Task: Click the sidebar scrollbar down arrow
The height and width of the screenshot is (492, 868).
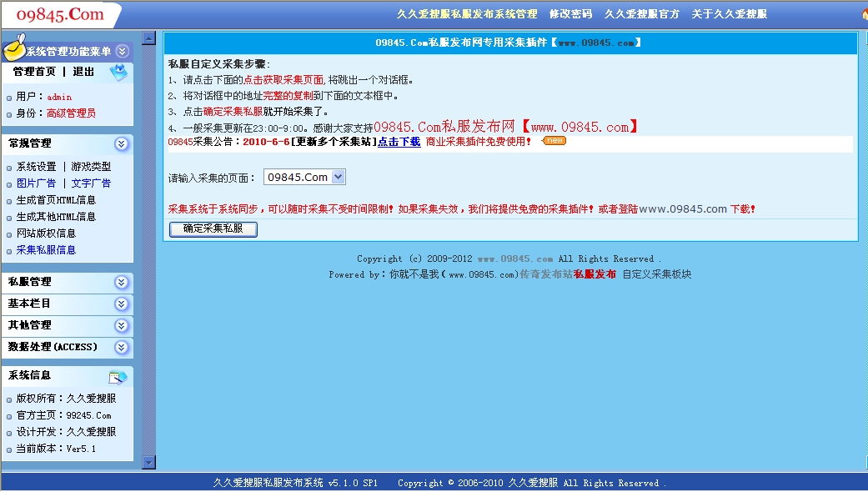Action: (149, 462)
